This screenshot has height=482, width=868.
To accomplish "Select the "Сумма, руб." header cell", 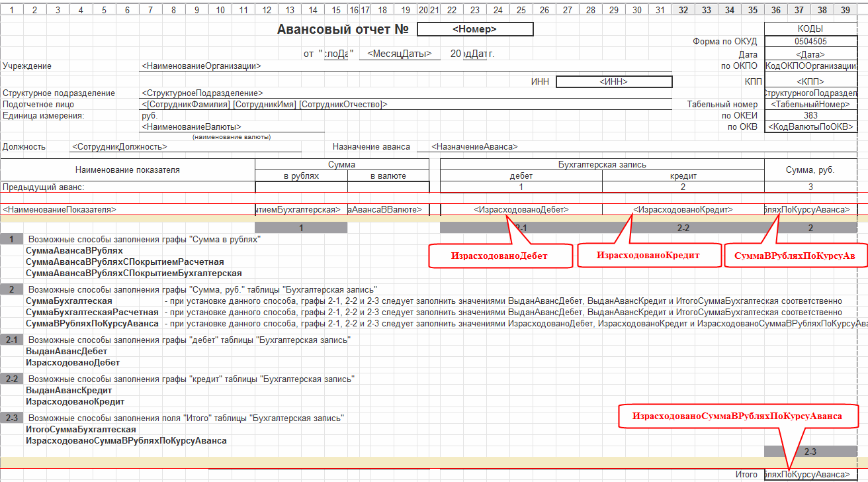I will pos(810,170).
